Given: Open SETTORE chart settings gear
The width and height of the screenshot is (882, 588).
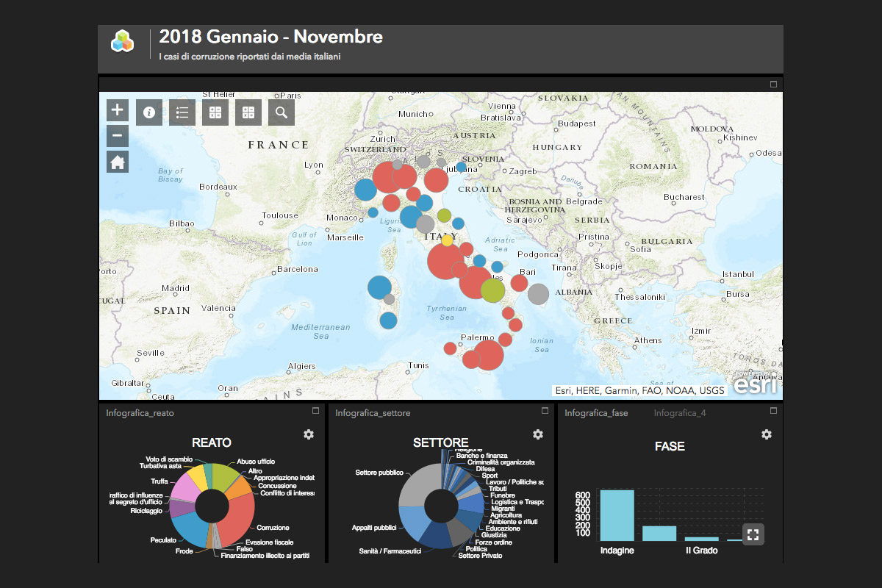Looking at the screenshot, I should click(538, 434).
